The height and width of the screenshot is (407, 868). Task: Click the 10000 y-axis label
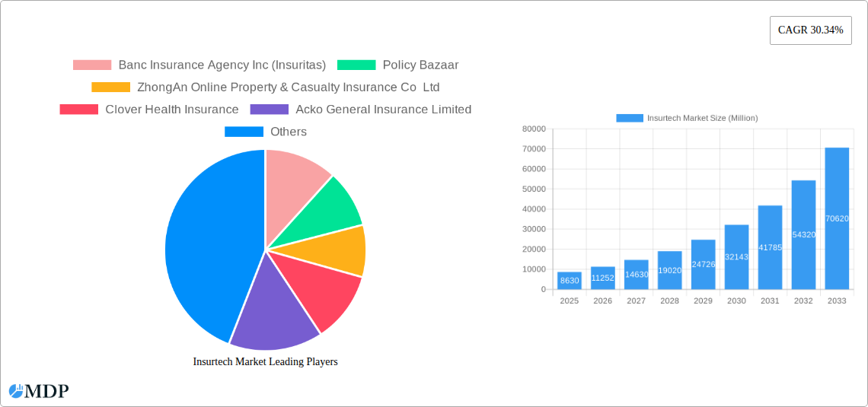point(535,269)
